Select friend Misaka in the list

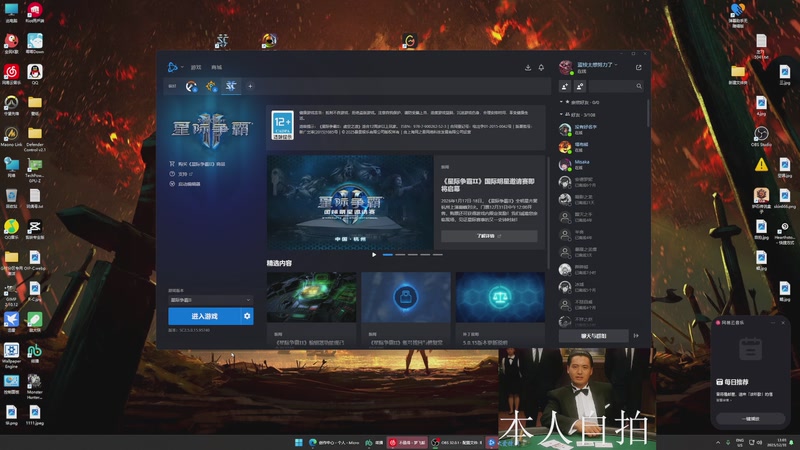(x=602, y=164)
